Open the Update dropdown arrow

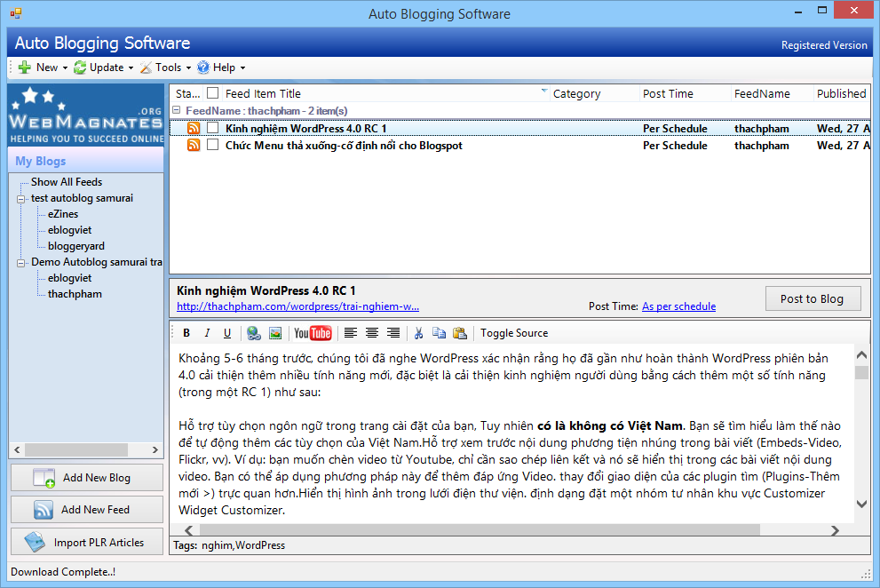click(x=131, y=68)
